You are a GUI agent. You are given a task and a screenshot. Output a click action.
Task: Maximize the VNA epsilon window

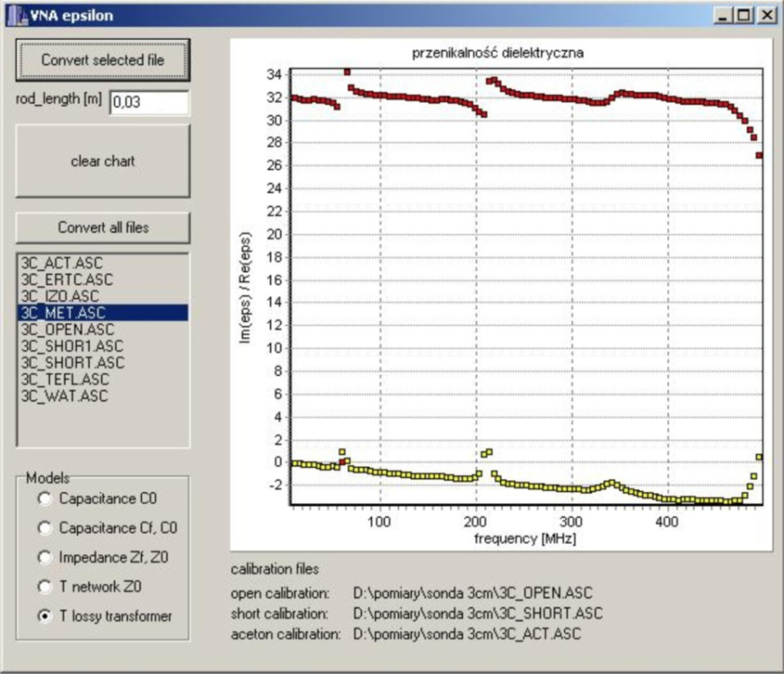[x=743, y=15]
